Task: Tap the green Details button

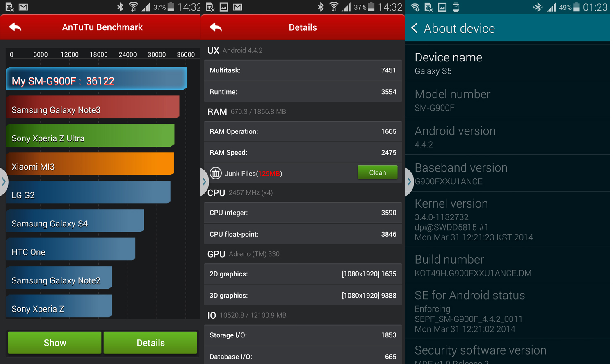Action: point(150,343)
